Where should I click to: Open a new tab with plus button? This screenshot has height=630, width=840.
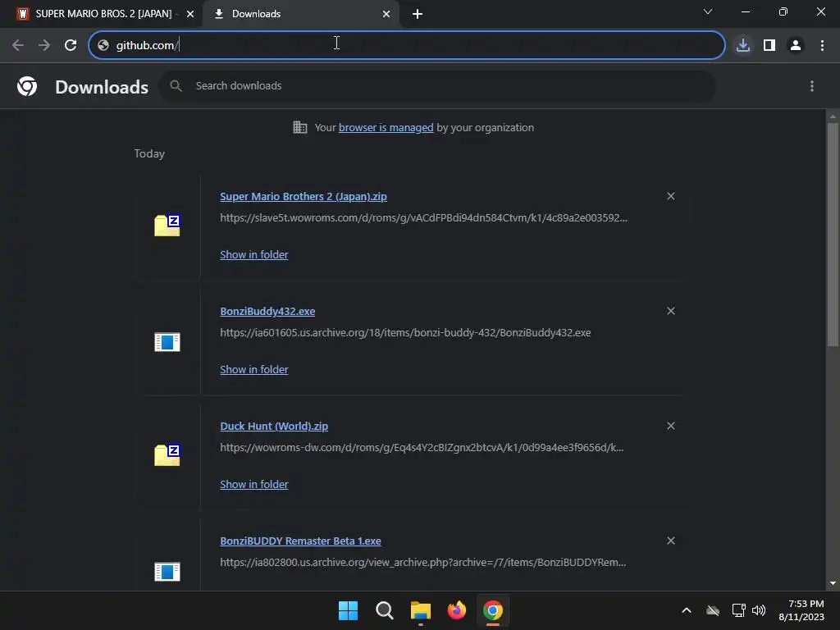[x=418, y=14]
